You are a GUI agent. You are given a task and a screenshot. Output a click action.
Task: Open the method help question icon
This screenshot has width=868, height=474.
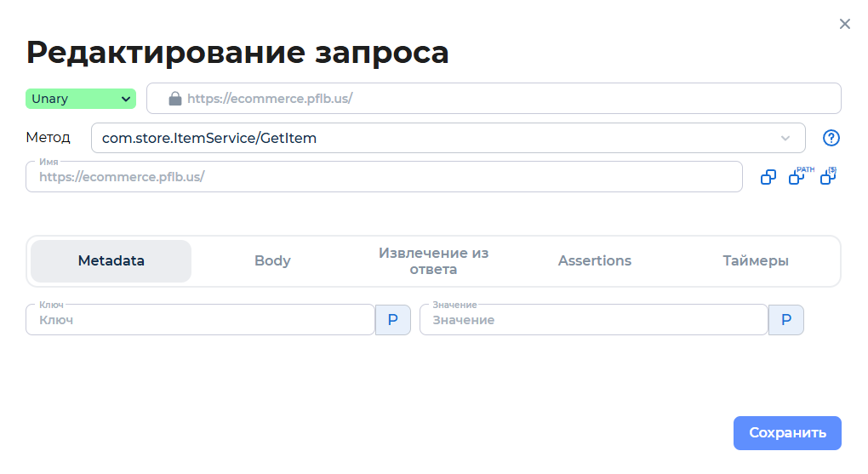point(831,138)
